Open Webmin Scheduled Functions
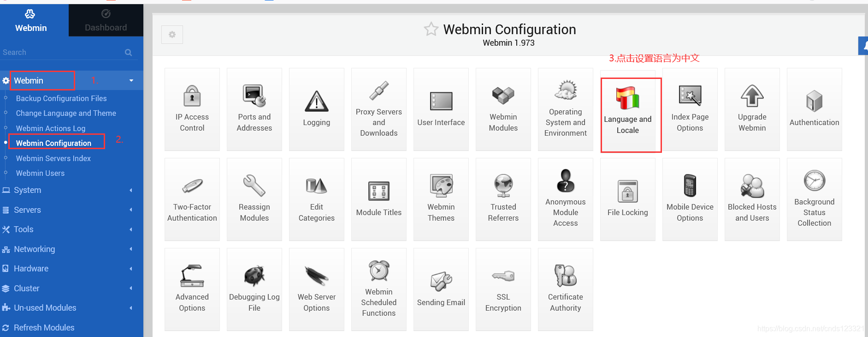This screenshot has height=337, width=868. (x=379, y=289)
